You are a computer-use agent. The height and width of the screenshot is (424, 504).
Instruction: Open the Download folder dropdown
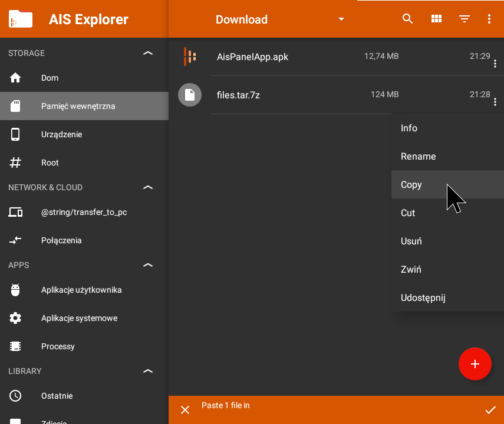point(277,19)
